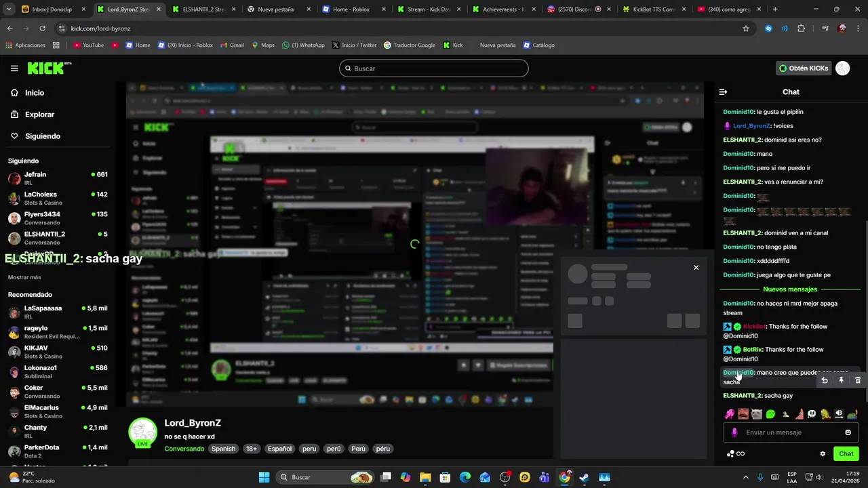Bookmark this page star icon
This screenshot has width=868, height=488.
(746, 28)
